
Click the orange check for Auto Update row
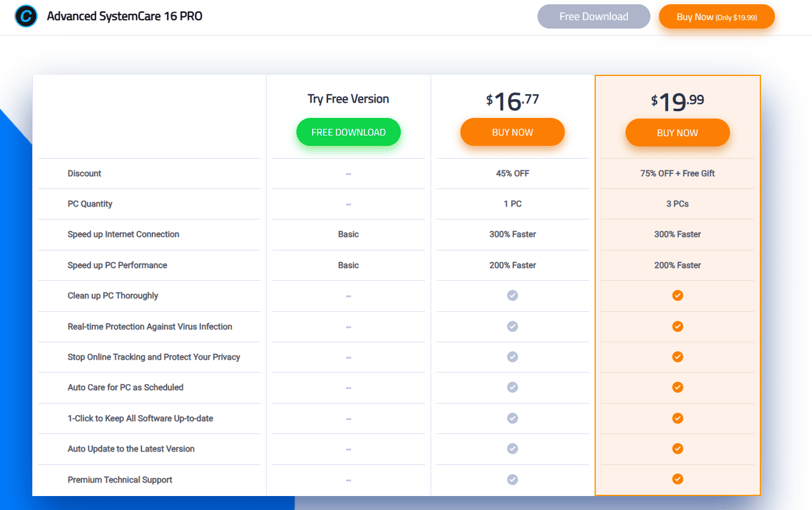(678, 449)
